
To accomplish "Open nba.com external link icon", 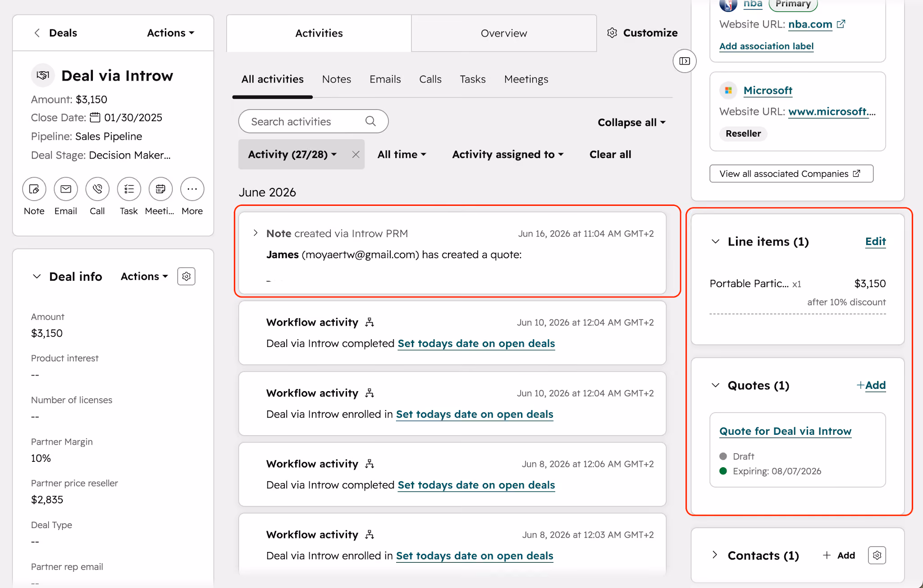I will tap(841, 24).
